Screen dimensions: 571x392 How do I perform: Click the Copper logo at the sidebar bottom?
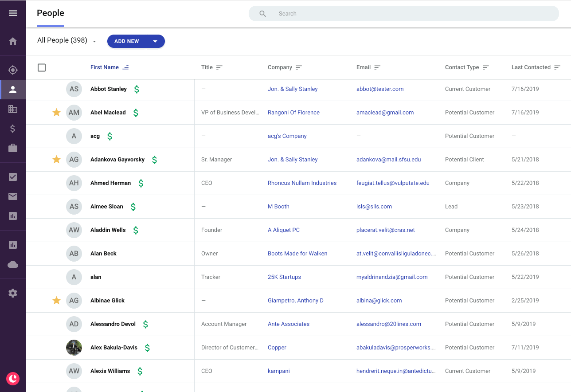click(13, 378)
